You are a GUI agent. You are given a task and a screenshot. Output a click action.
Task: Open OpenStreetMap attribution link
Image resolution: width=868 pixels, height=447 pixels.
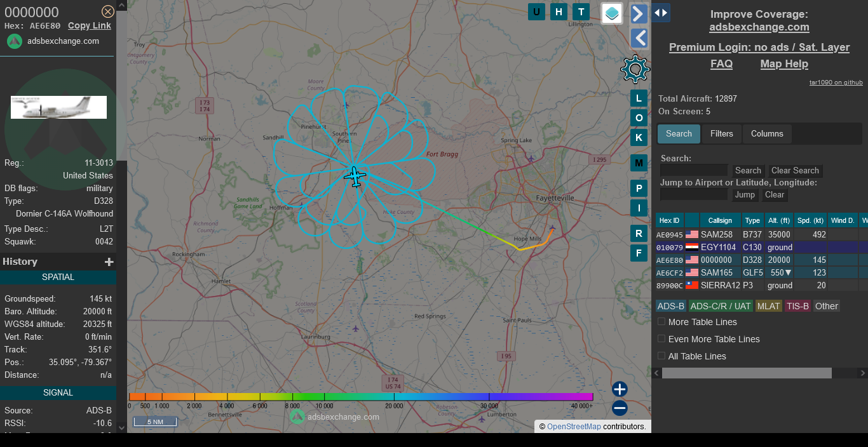[x=574, y=427]
